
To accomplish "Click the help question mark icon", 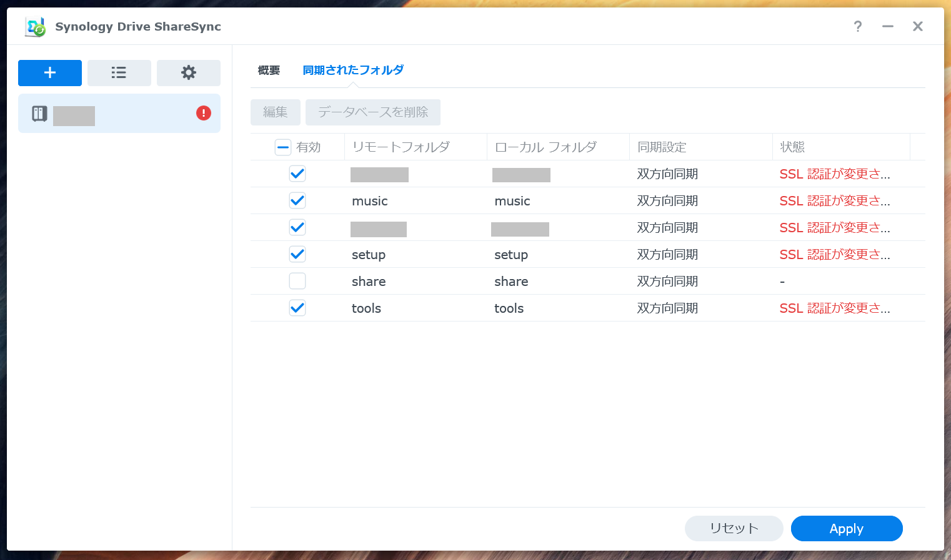I will tap(857, 26).
